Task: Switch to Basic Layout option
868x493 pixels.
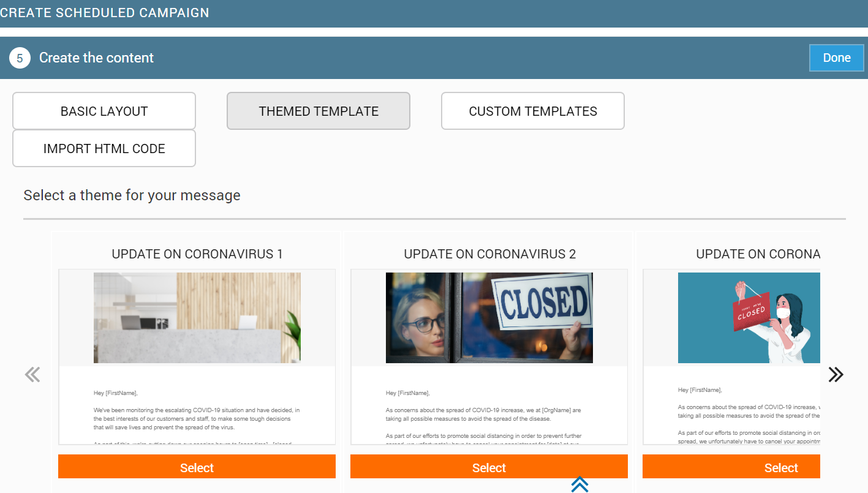Action: [x=104, y=111]
